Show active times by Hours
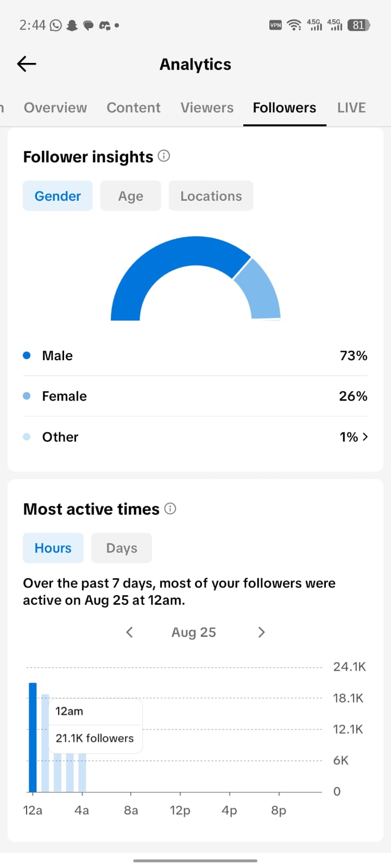The width and height of the screenshot is (391, 868). pos(53,548)
